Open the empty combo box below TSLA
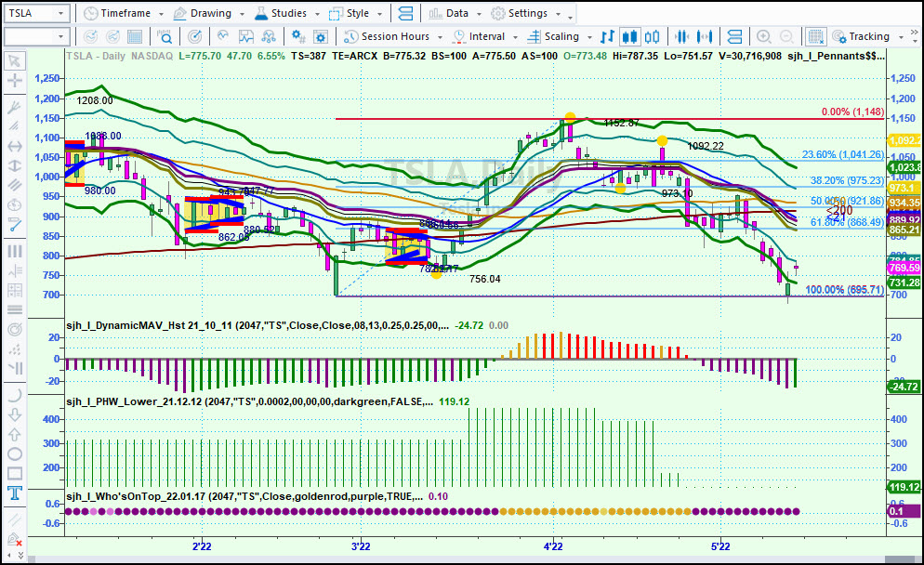 click(36, 36)
